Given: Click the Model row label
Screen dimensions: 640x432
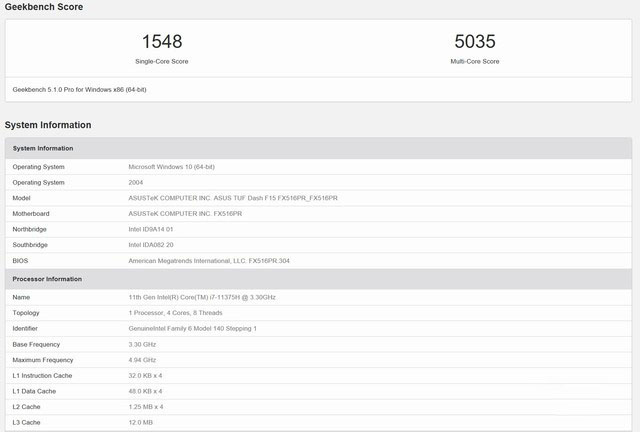Looking at the screenshot, I should 21,198.
